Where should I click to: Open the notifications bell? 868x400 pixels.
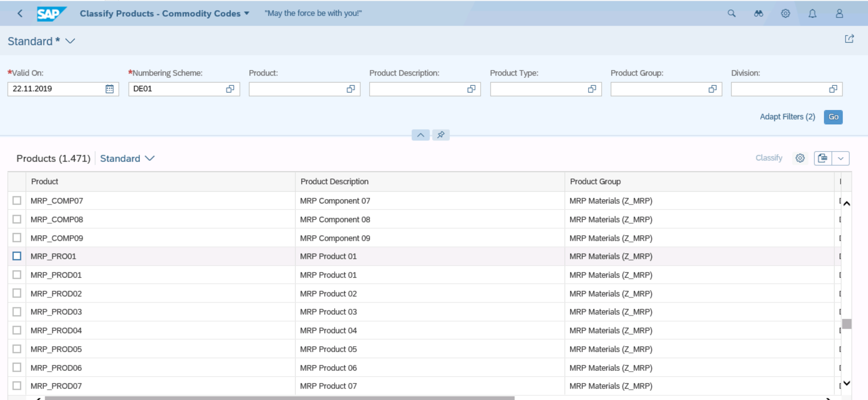(812, 13)
